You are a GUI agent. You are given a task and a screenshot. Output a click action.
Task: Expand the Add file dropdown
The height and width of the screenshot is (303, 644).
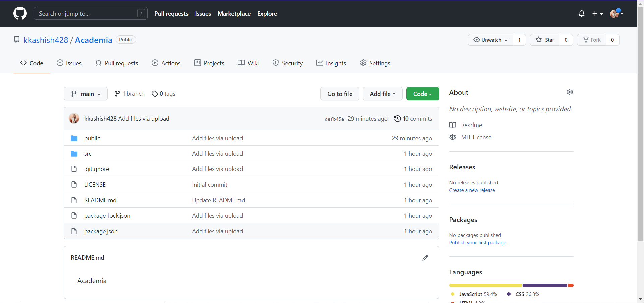(382, 94)
